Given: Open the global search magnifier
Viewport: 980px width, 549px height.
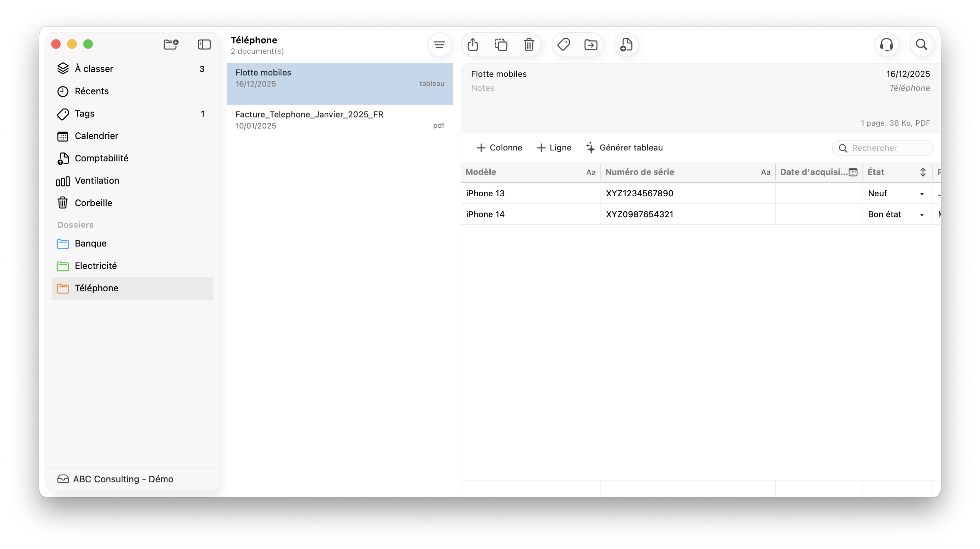Looking at the screenshot, I should coord(921,45).
